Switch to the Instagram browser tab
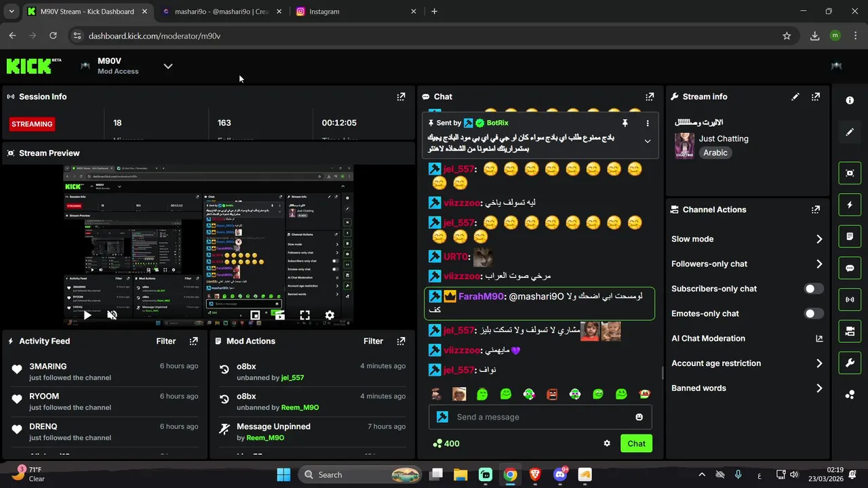This screenshot has height=488, width=868. coord(356,12)
